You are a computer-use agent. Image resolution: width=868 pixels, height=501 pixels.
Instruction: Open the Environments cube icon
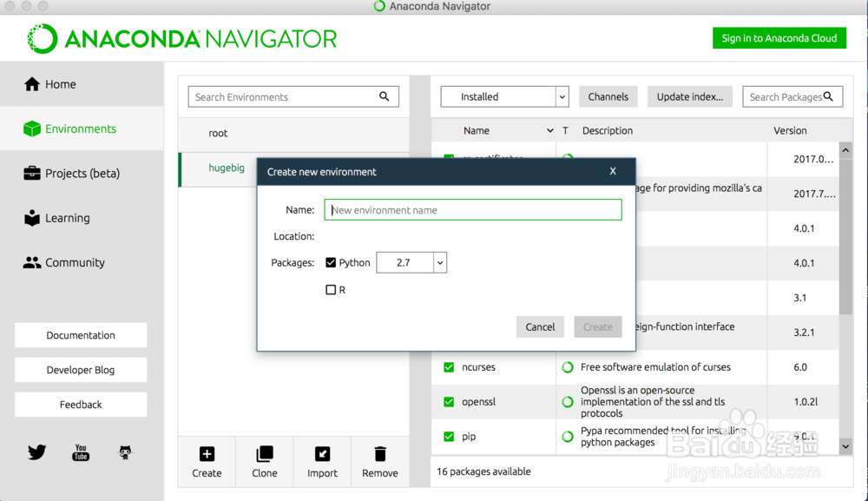pos(32,129)
